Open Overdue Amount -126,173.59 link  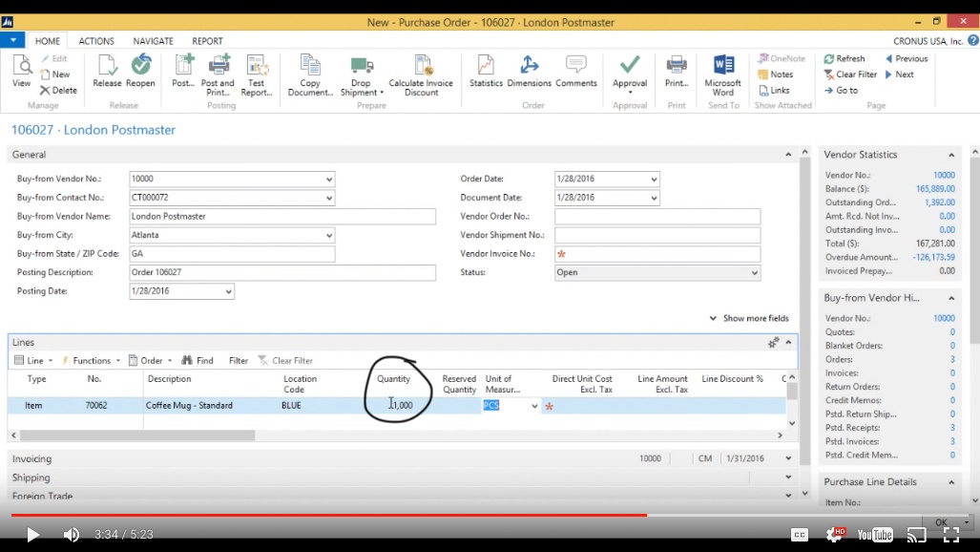coord(933,257)
